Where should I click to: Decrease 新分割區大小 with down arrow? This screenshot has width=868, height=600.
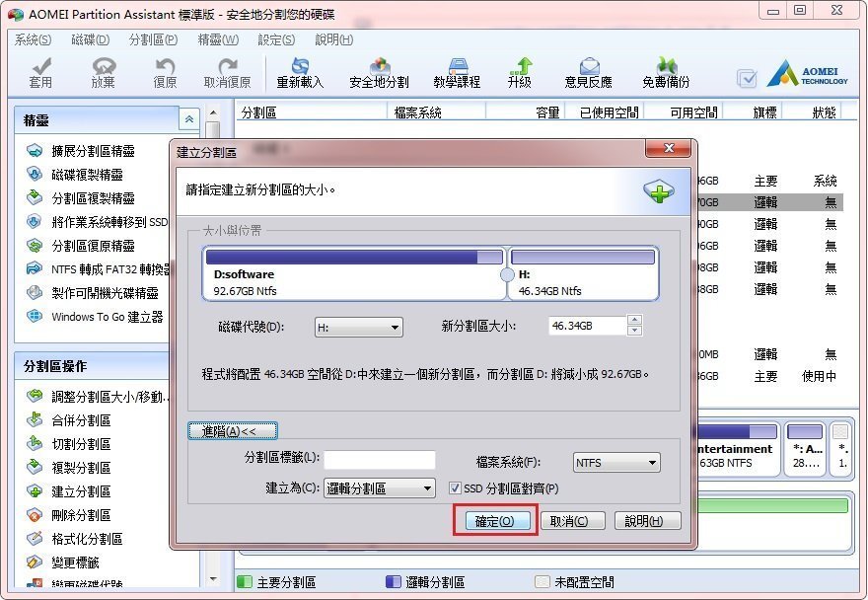click(x=634, y=331)
